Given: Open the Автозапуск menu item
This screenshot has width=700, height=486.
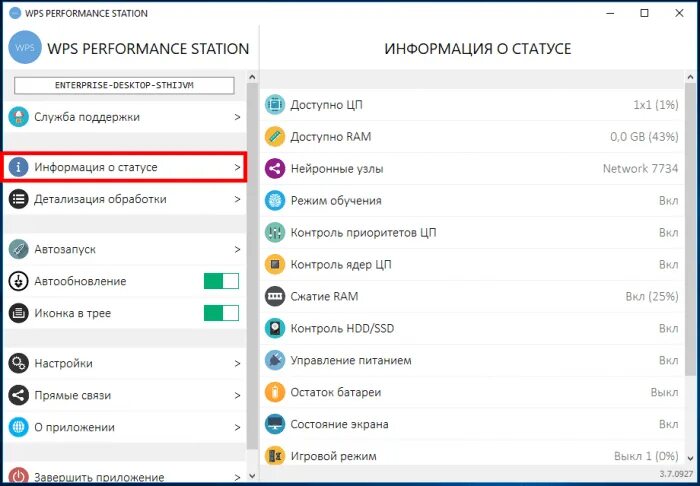Looking at the screenshot, I should coord(125,249).
